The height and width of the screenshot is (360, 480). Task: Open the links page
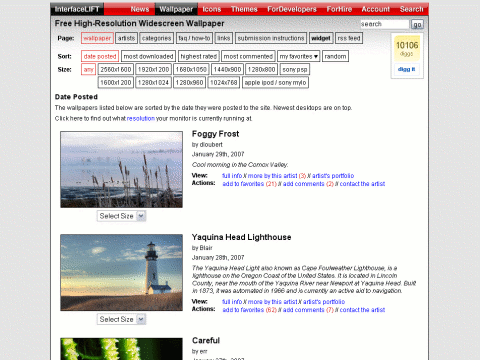pos(224,38)
